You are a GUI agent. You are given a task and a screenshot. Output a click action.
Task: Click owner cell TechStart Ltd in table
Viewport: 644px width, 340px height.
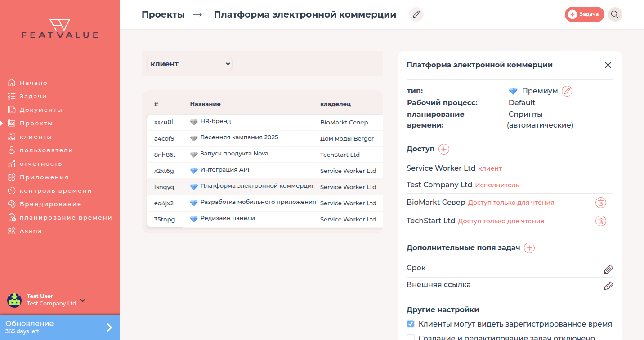pyautogui.click(x=340, y=155)
